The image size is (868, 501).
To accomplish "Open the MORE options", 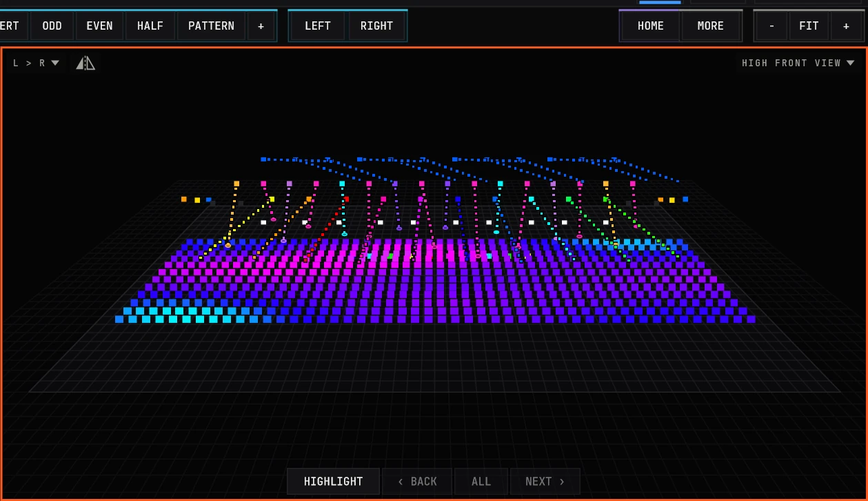I will pos(710,26).
